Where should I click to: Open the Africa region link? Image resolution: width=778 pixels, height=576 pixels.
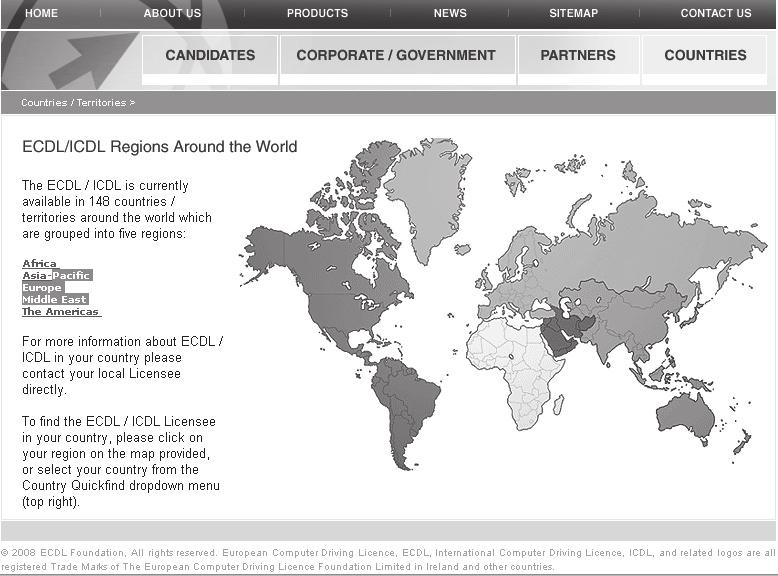click(40, 263)
